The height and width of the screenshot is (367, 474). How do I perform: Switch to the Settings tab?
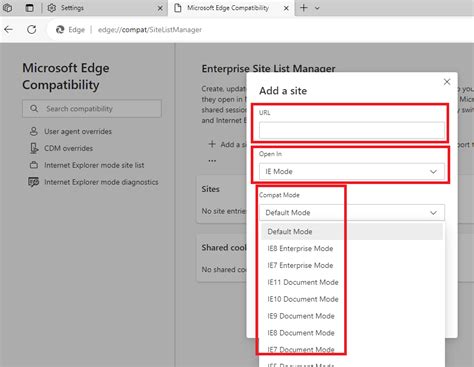click(x=104, y=8)
